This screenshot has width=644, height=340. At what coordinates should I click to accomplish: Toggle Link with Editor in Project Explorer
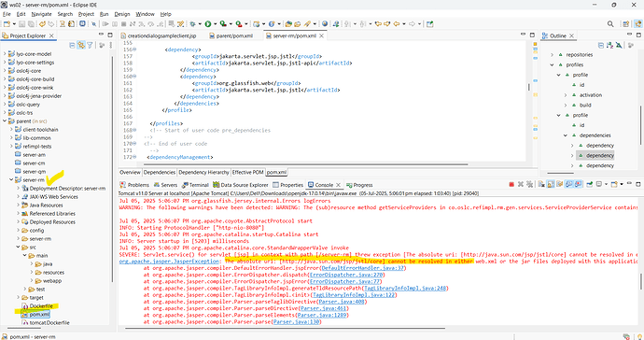tap(81, 45)
